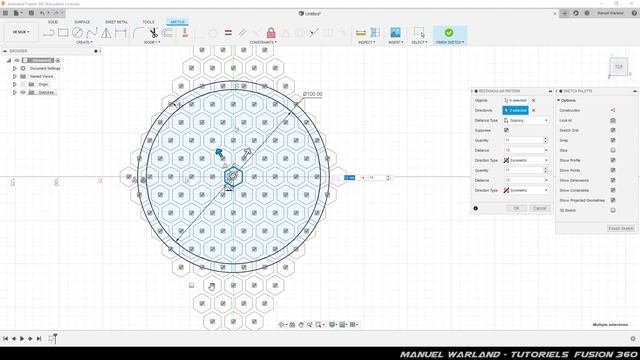Expand the Document Settings tree node
This screenshot has height=360, width=640.
tap(15, 68)
